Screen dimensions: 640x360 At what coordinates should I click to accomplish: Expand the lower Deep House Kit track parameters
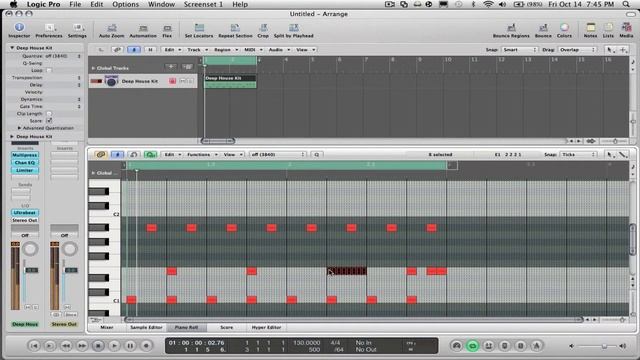pos(12,136)
